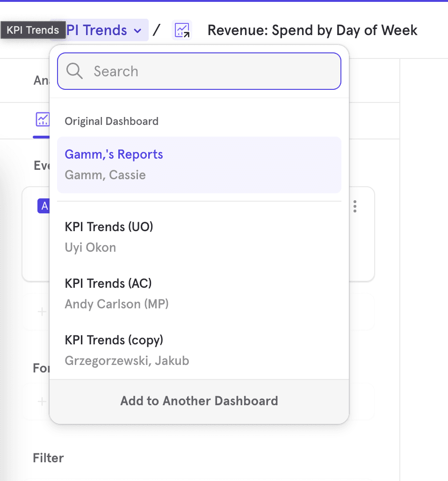The height and width of the screenshot is (481, 448).
Task: Click the Filter section heading
Action: (48, 458)
